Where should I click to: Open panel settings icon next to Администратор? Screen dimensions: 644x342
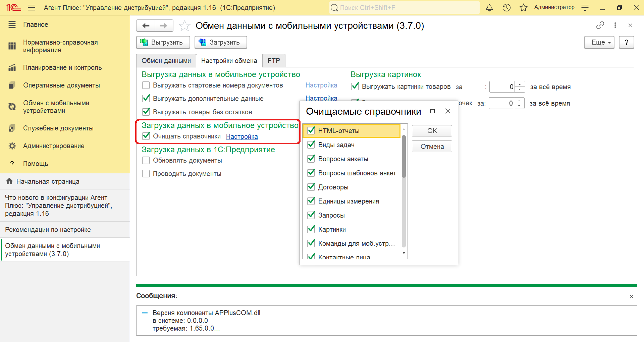585,7
